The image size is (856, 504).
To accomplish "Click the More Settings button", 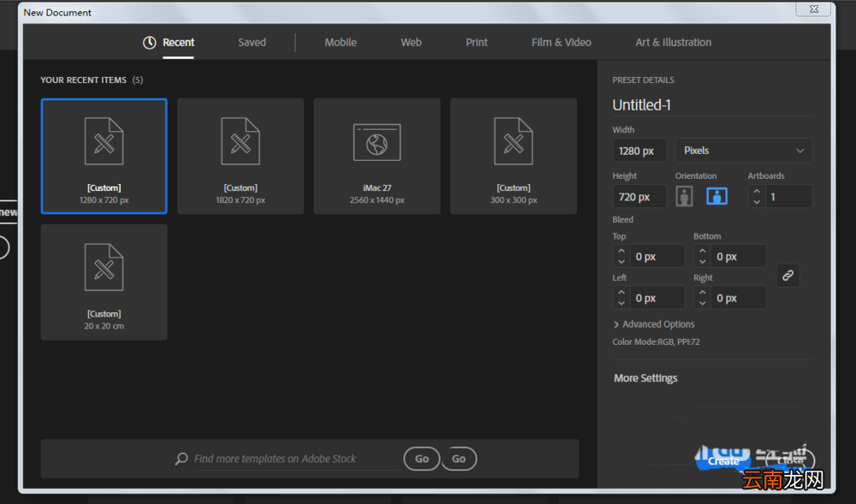I will (645, 378).
